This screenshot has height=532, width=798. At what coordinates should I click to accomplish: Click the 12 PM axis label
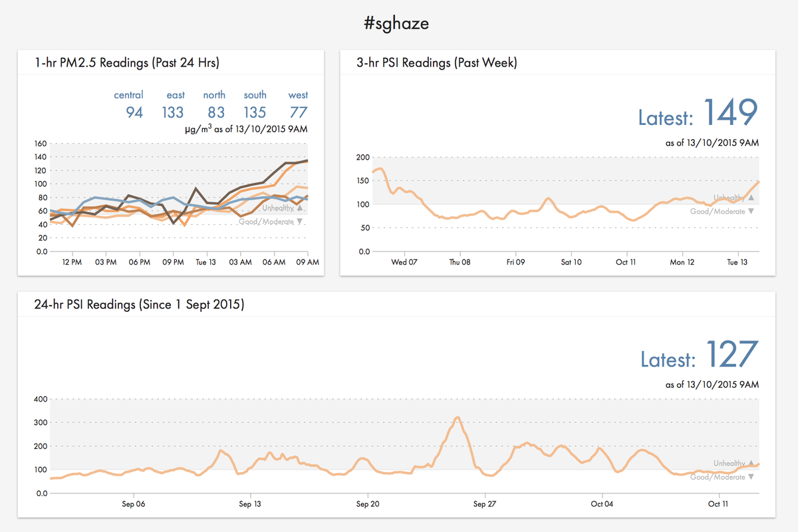pos(72,263)
